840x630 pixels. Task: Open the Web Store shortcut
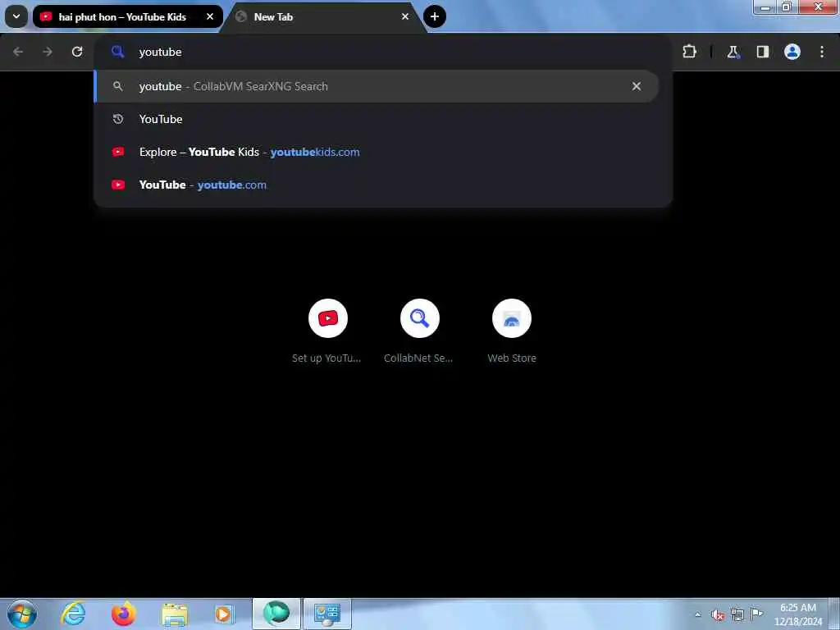(x=512, y=331)
